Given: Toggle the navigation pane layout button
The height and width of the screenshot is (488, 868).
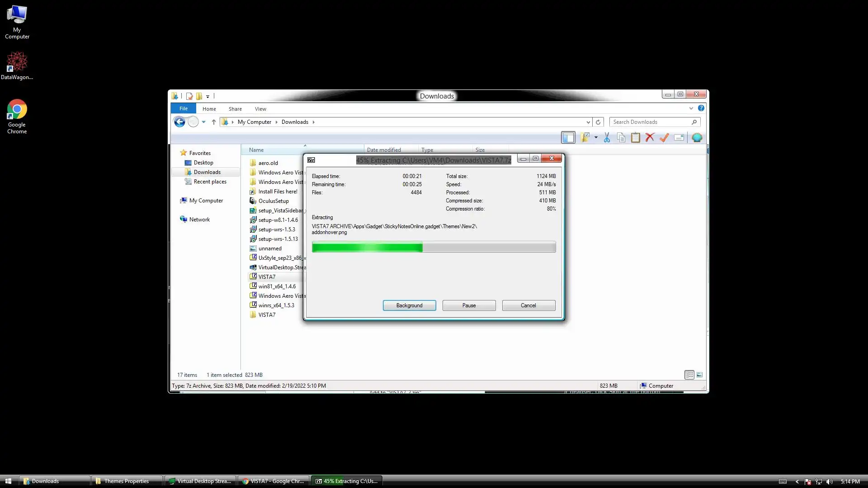Looking at the screenshot, I should [568, 138].
